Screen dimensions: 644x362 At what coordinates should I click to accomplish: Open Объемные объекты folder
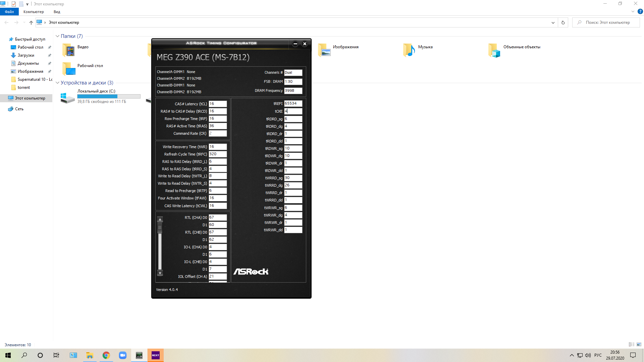[494, 50]
